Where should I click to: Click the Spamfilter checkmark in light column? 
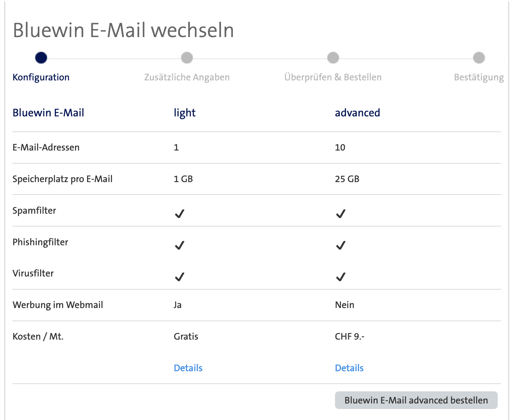[179, 214]
